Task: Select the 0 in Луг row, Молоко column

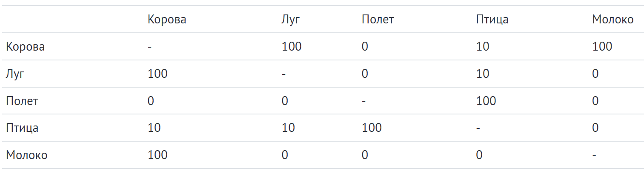Action: click(595, 74)
